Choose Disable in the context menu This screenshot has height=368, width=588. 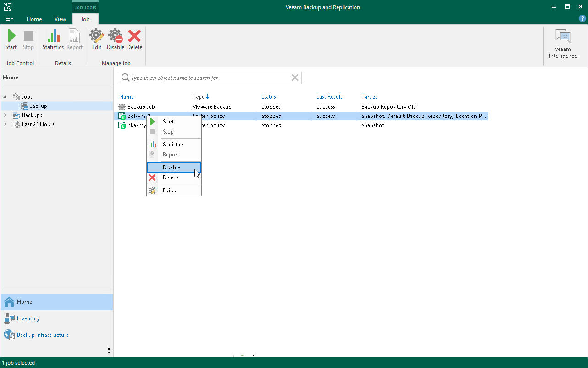tap(174, 167)
